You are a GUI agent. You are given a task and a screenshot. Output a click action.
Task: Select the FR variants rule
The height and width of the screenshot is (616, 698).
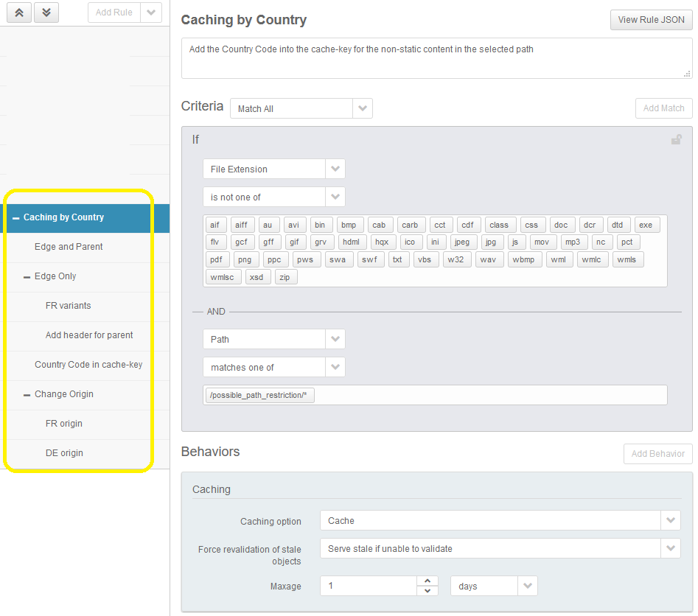pyautogui.click(x=69, y=306)
